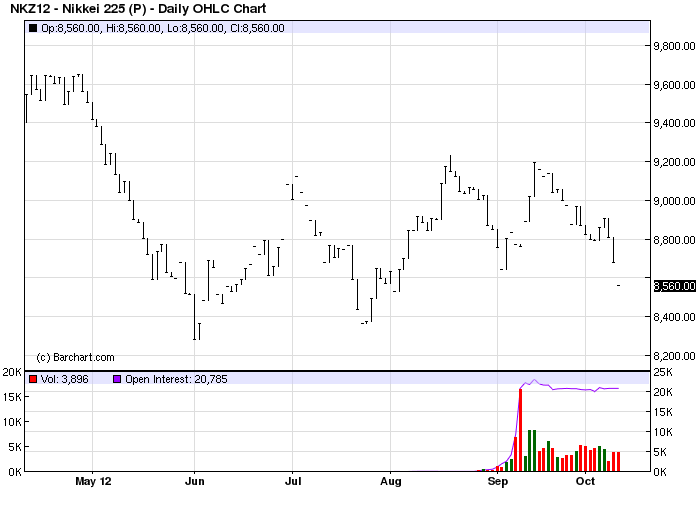Click the 8,200.00 price axis label
Viewport: 700px width, 512px height.
click(674, 356)
